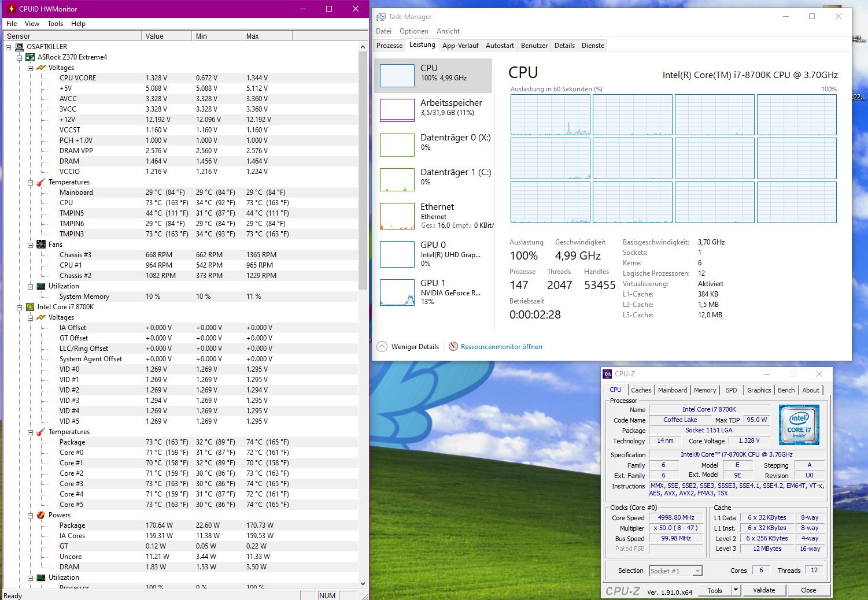Click the Intel Core i7 inside logo
The image size is (868, 600).
799,425
